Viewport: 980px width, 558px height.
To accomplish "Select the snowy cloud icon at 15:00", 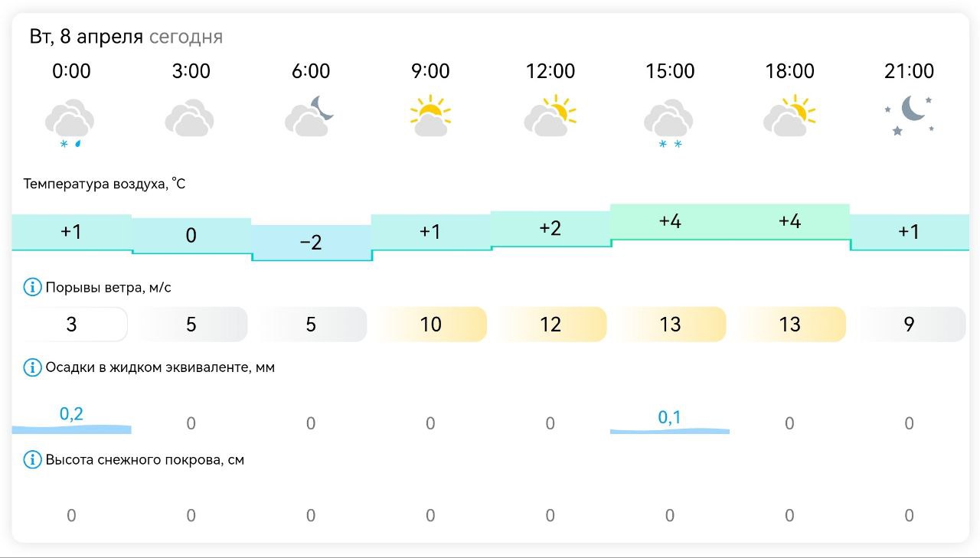I will pos(670,122).
